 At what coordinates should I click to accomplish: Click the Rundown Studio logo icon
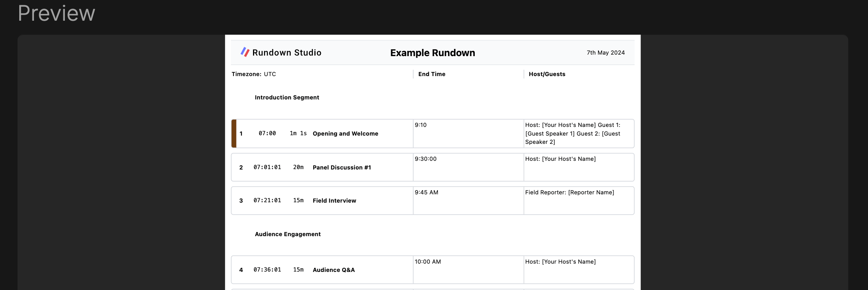245,52
